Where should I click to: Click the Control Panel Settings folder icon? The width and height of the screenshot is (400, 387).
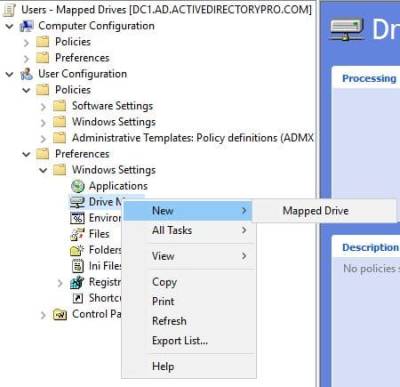coord(60,314)
